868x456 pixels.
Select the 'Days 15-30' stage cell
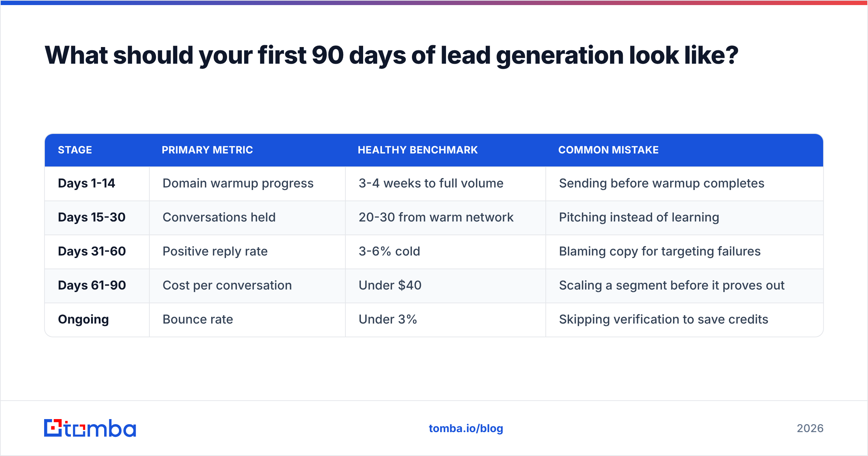[x=97, y=218]
